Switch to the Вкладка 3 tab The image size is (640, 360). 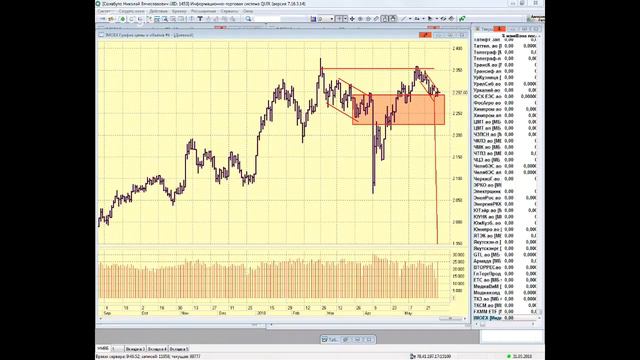pyautogui.click(x=135, y=349)
